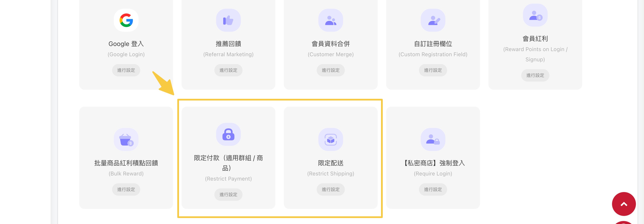Click the Google logo icon
Viewport: 644px width, 224px height.
tap(126, 20)
